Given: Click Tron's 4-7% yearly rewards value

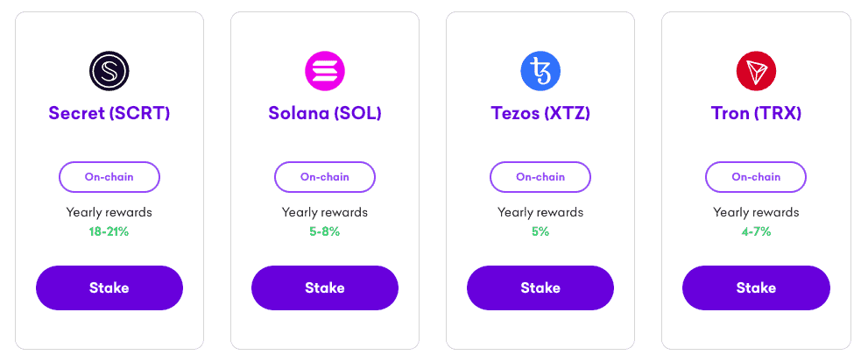Looking at the screenshot, I should click(x=756, y=232).
